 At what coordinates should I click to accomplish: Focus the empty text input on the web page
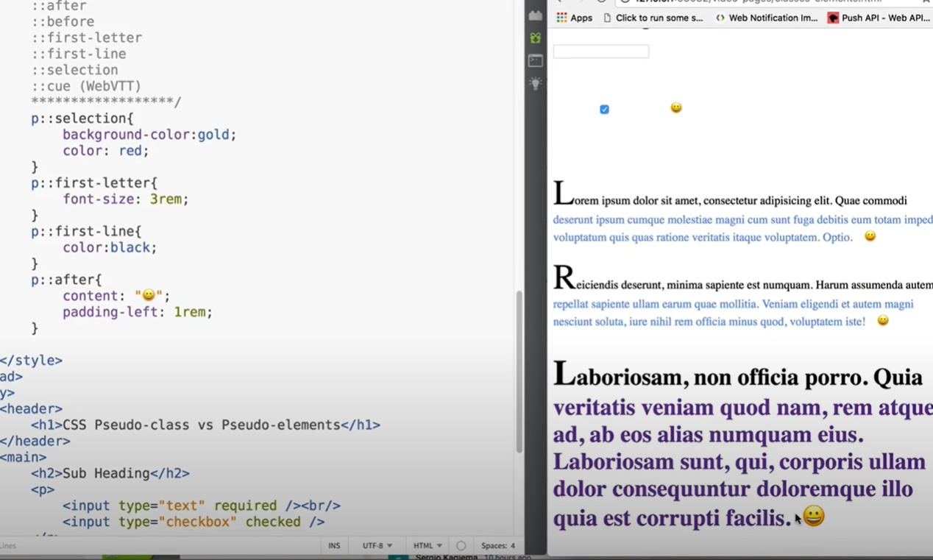point(601,52)
